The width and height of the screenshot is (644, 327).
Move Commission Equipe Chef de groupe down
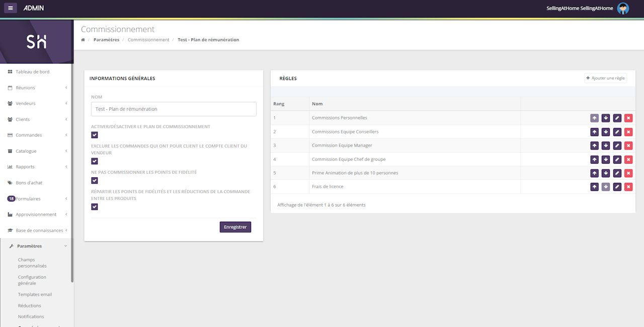[x=606, y=159]
